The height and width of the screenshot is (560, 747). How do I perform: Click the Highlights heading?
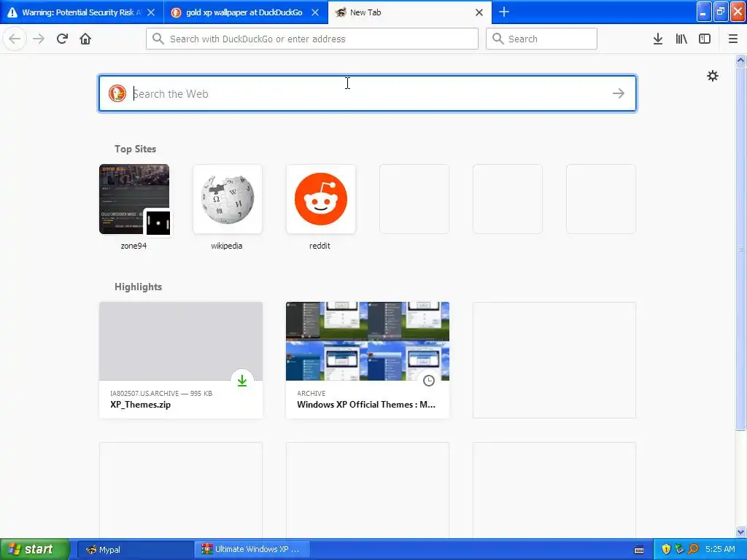click(138, 287)
